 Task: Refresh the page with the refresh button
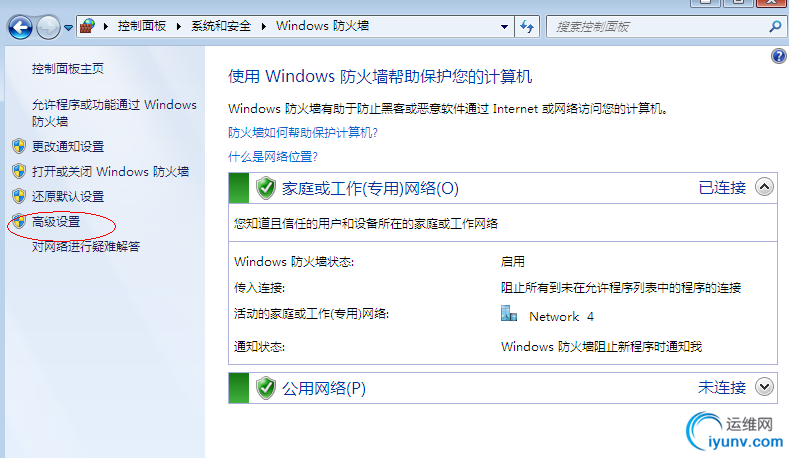click(527, 26)
